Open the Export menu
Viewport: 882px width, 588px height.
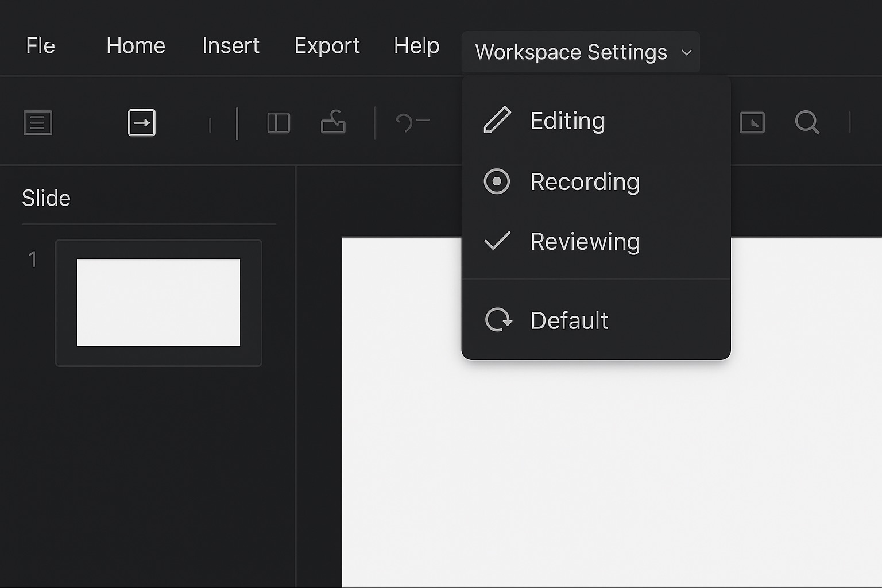coord(327,45)
